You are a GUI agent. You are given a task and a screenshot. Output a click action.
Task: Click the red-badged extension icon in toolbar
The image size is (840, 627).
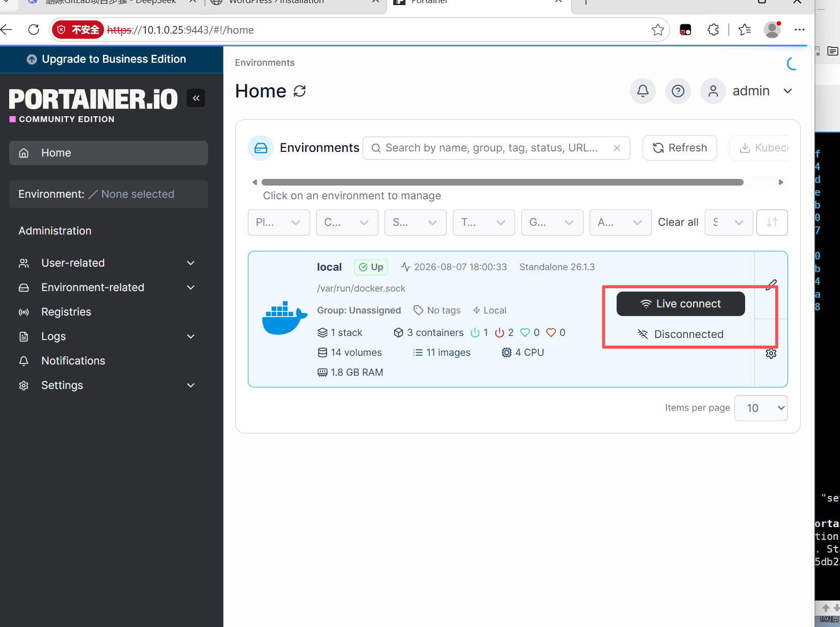(x=685, y=30)
